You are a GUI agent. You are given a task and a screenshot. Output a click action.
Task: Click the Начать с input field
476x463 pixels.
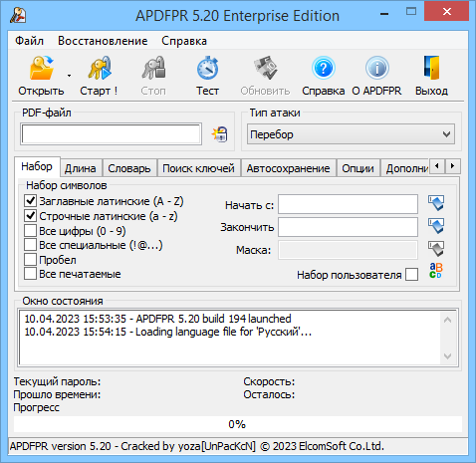(348, 204)
